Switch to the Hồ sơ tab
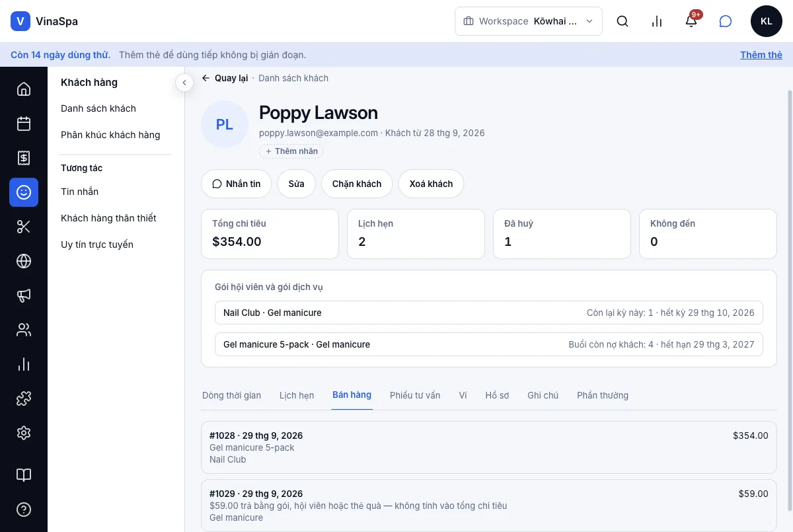The image size is (793, 532). click(x=497, y=395)
